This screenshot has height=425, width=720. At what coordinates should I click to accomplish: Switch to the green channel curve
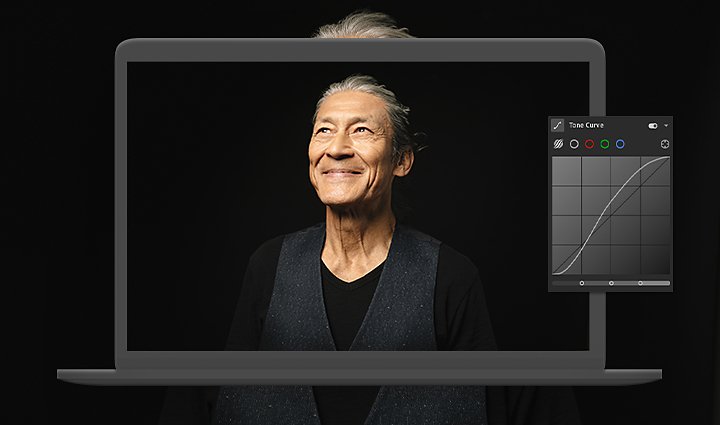point(605,144)
